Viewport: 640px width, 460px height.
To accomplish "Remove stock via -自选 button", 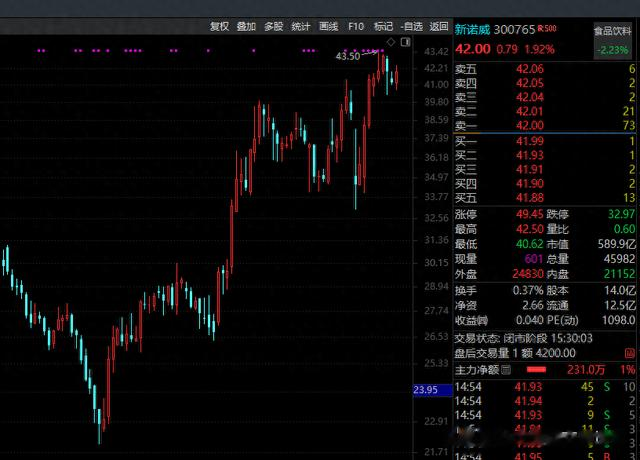I will (411, 27).
